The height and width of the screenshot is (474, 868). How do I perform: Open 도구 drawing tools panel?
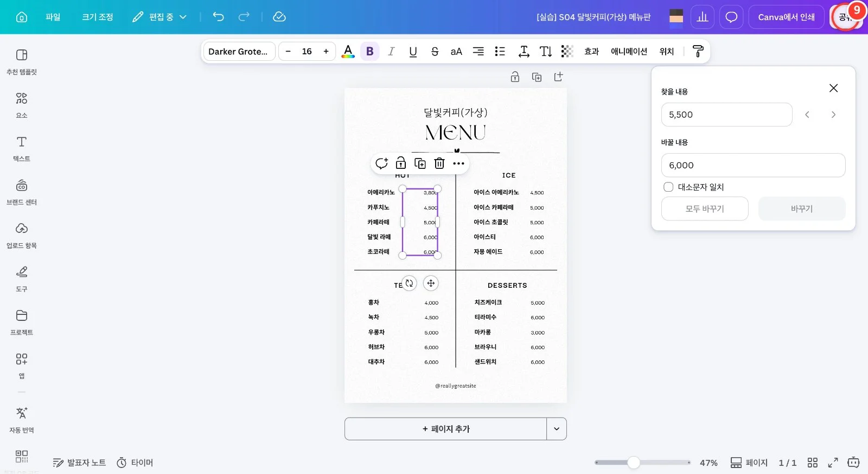[x=22, y=279]
